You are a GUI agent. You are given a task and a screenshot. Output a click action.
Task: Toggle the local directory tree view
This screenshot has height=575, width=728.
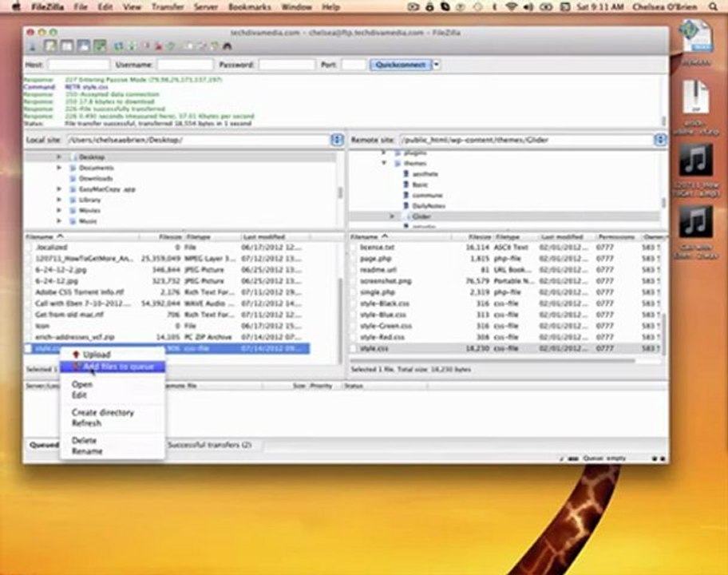(x=65, y=47)
